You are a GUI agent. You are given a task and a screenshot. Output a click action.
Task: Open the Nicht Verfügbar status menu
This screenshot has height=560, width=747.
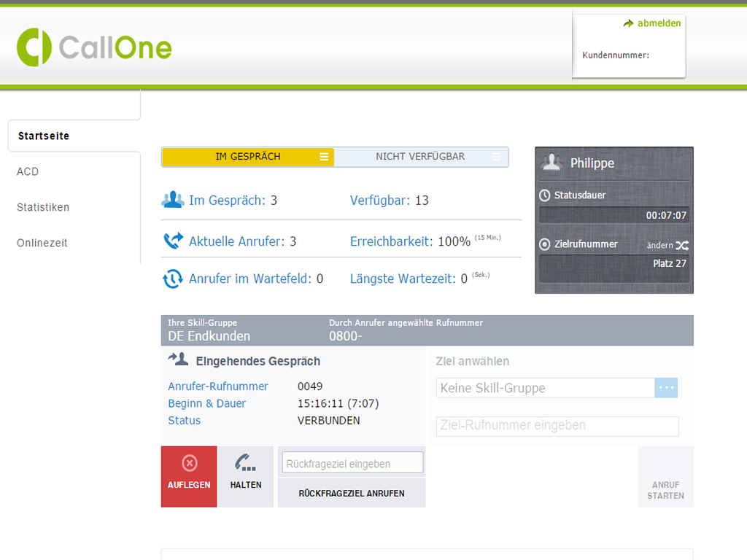[497, 157]
